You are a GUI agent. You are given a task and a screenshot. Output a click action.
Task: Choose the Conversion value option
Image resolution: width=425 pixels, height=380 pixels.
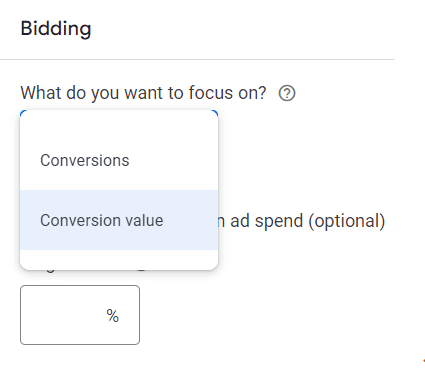point(119,220)
